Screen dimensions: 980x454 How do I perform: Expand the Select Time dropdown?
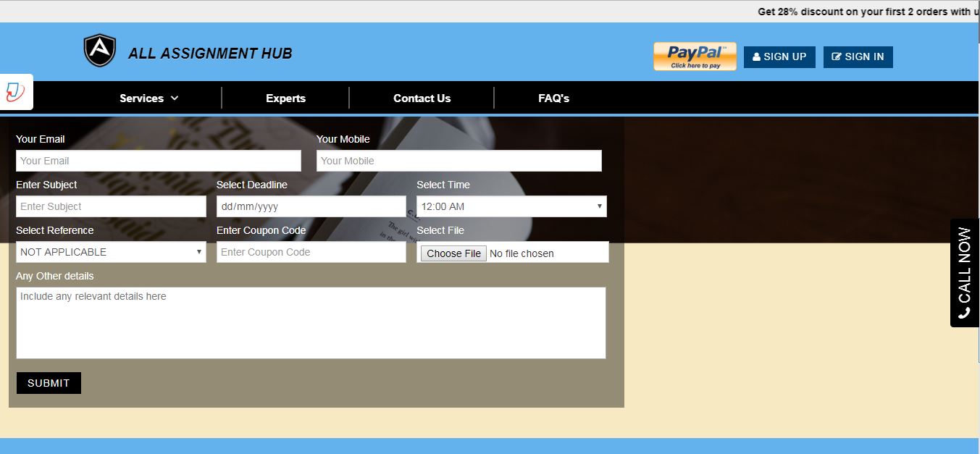511,206
